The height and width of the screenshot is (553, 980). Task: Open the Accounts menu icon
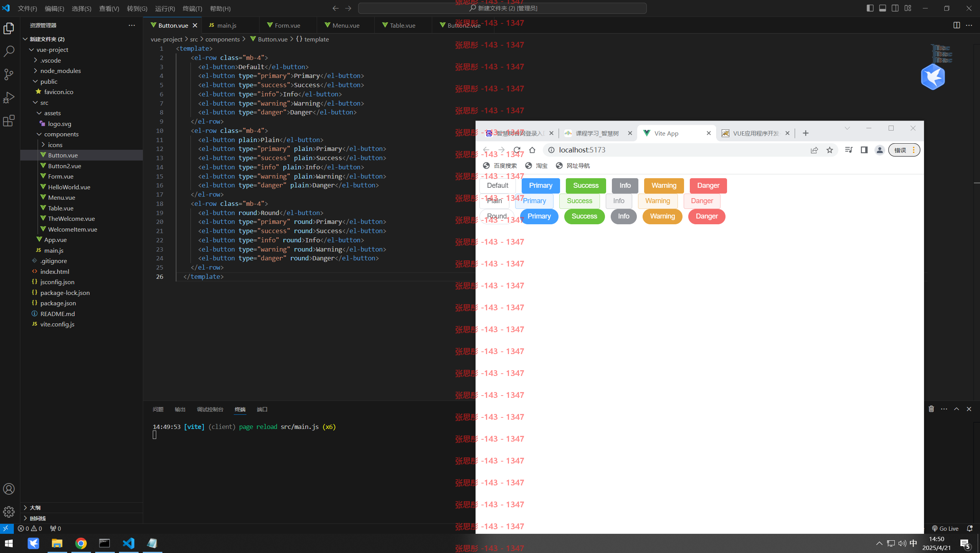point(9,489)
